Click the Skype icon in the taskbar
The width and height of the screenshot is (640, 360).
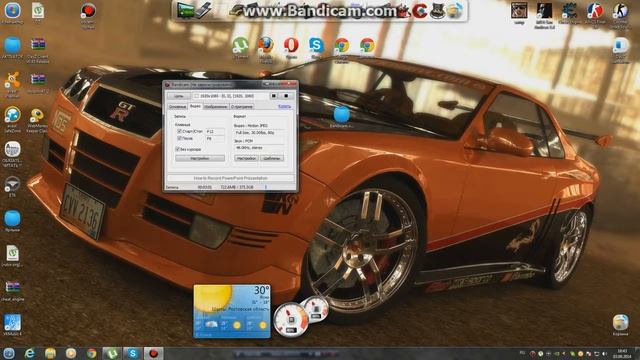click(x=133, y=353)
